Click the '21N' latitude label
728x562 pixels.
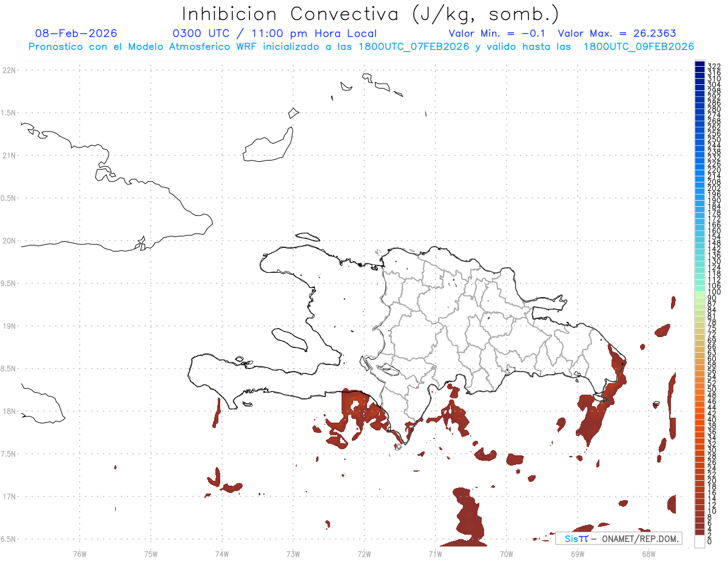pos(9,155)
